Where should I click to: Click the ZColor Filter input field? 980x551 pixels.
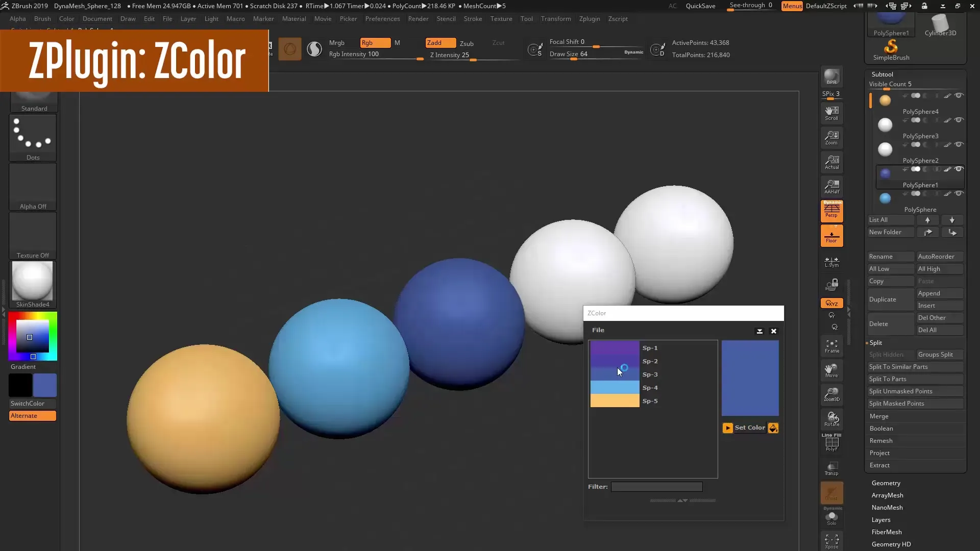[x=657, y=487]
